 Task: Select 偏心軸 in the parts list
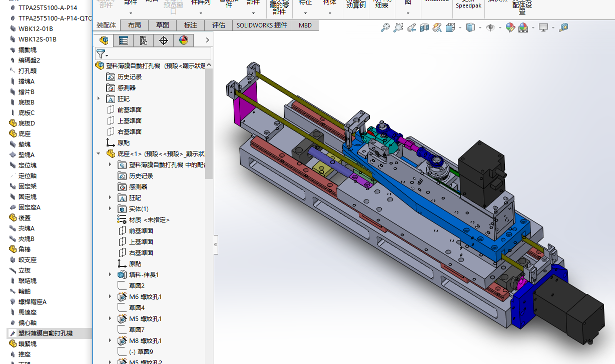click(28, 322)
